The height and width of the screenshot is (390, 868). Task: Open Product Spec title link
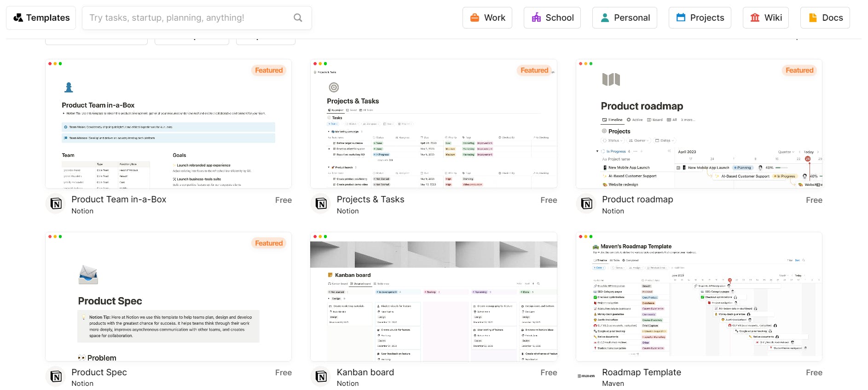pyautogui.click(x=99, y=372)
